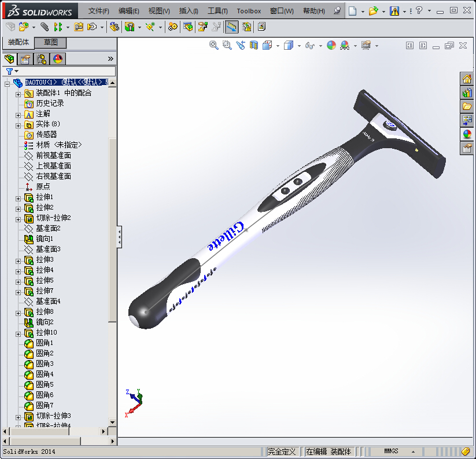Click the Insert Components icon in toolbar

click(23, 27)
